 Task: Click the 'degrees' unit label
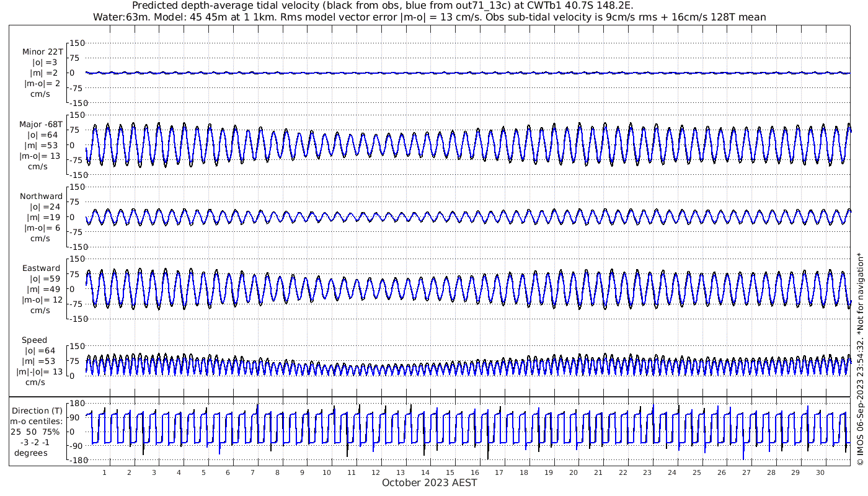tap(31, 453)
